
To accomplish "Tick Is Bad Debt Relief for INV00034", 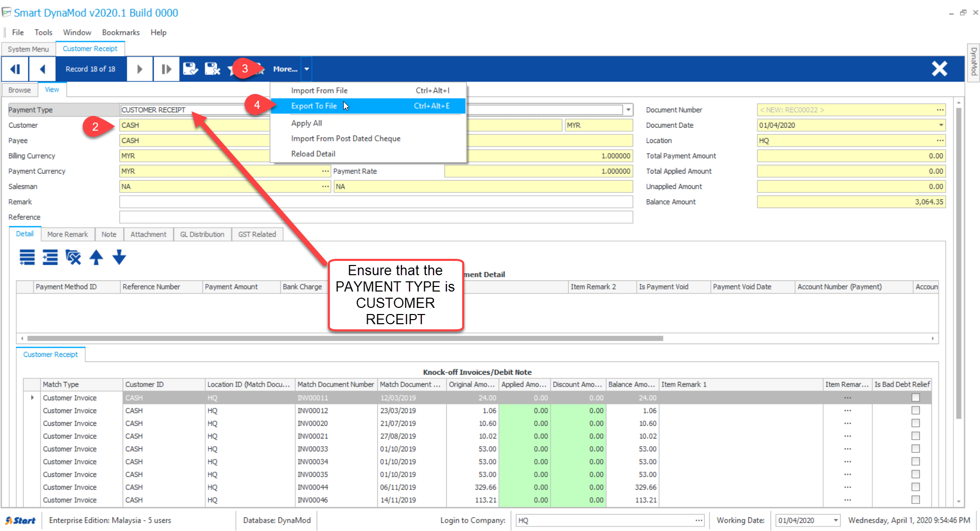I will pos(916,462).
